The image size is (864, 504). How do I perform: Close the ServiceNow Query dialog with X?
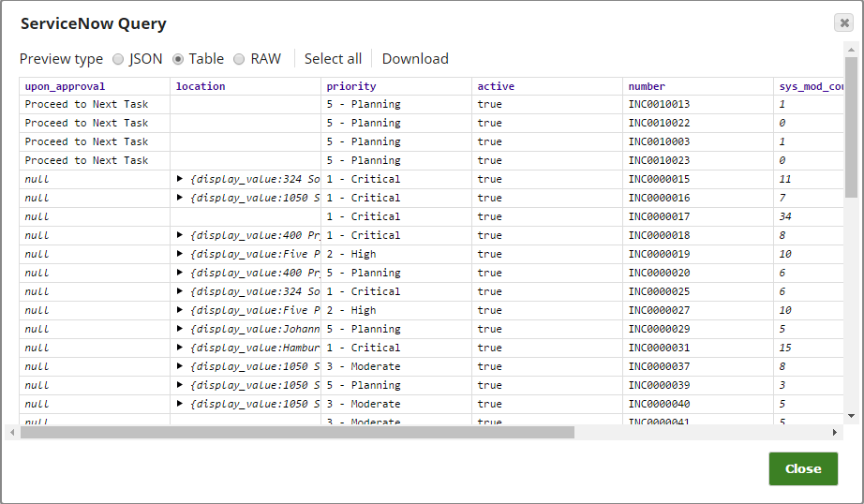pyautogui.click(x=843, y=22)
